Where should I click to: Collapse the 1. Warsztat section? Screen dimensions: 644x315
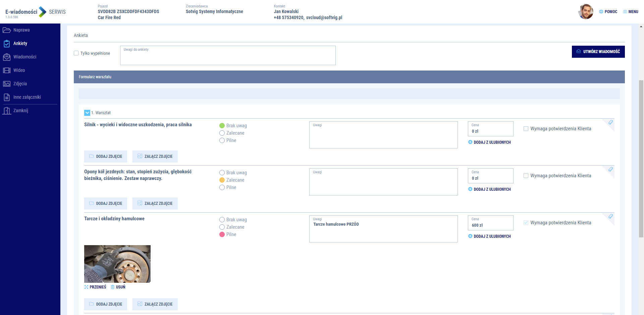pyautogui.click(x=87, y=113)
